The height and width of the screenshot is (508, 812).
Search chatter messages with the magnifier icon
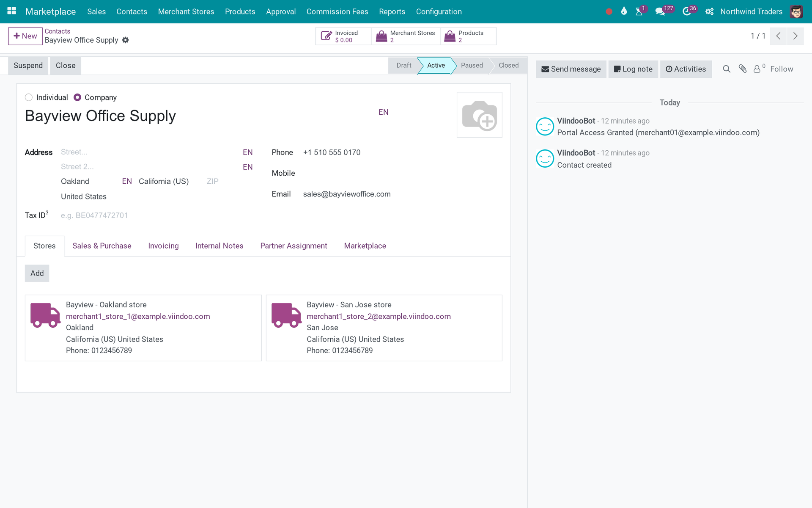[x=727, y=69]
